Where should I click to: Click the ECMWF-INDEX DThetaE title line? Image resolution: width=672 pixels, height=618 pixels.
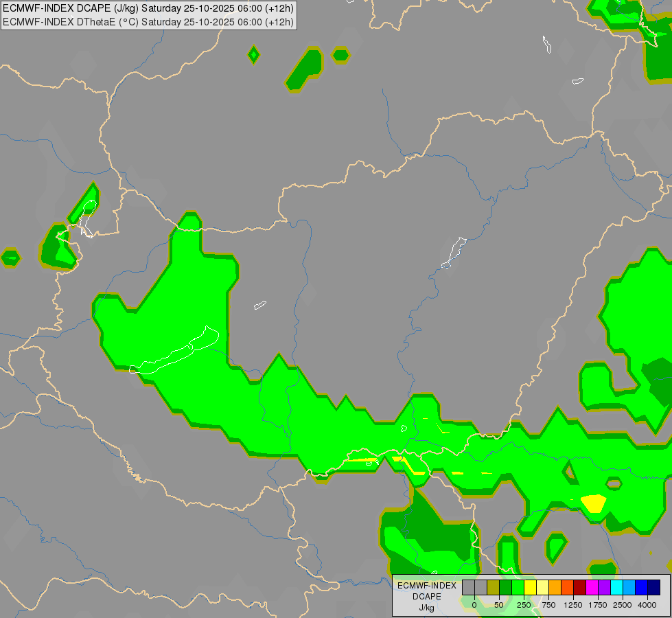point(148,22)
